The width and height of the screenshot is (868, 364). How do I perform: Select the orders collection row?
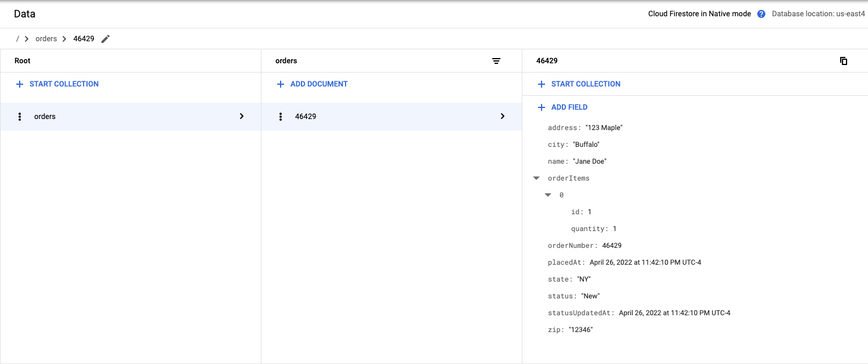(116, 117)
